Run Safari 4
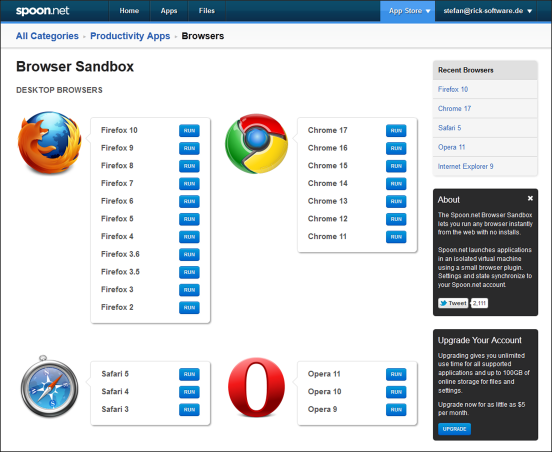Image resolution: width=552 pixels, height=452 pixels. click(x=189, y=392)
